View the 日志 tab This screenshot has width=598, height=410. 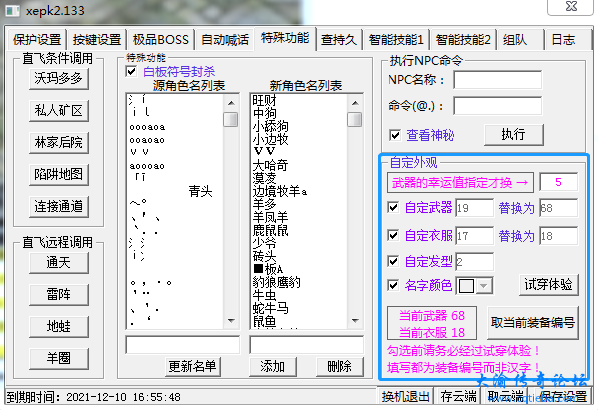tap(567, 40)
